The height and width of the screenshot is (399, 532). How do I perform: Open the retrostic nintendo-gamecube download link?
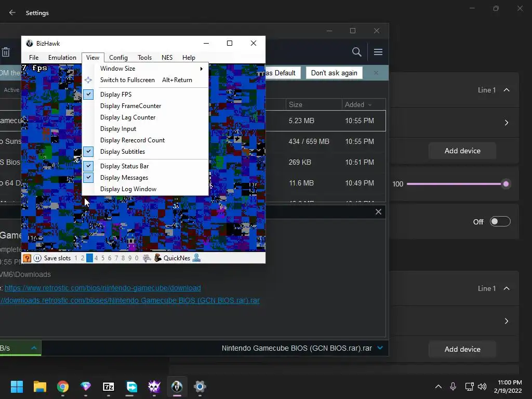click(x=103, y=288)
